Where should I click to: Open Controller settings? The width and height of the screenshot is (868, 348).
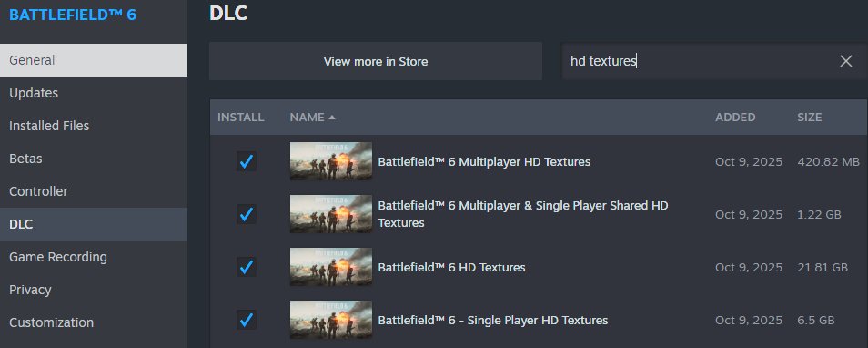94,191
